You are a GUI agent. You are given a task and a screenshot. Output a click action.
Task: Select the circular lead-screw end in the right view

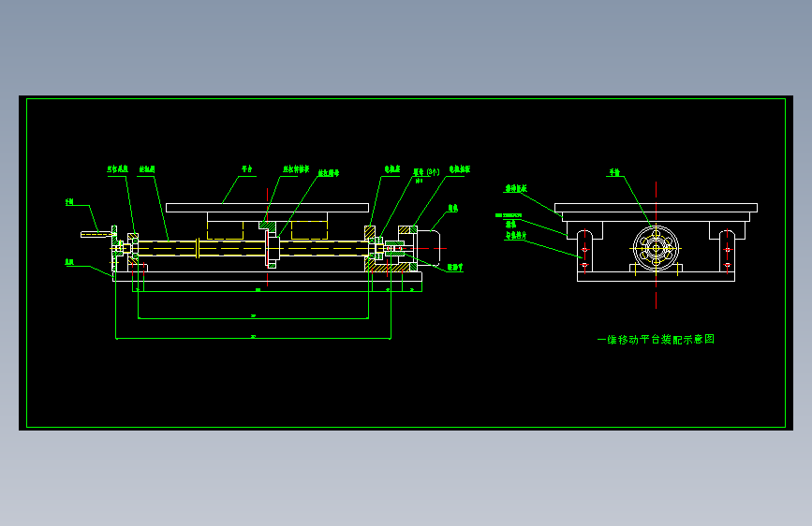657,249
